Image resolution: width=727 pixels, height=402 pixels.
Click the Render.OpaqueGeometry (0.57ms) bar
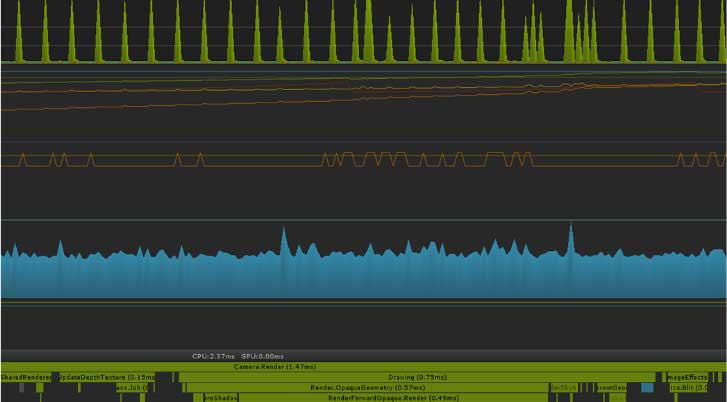pyautogui.click(x=368, y=387)
